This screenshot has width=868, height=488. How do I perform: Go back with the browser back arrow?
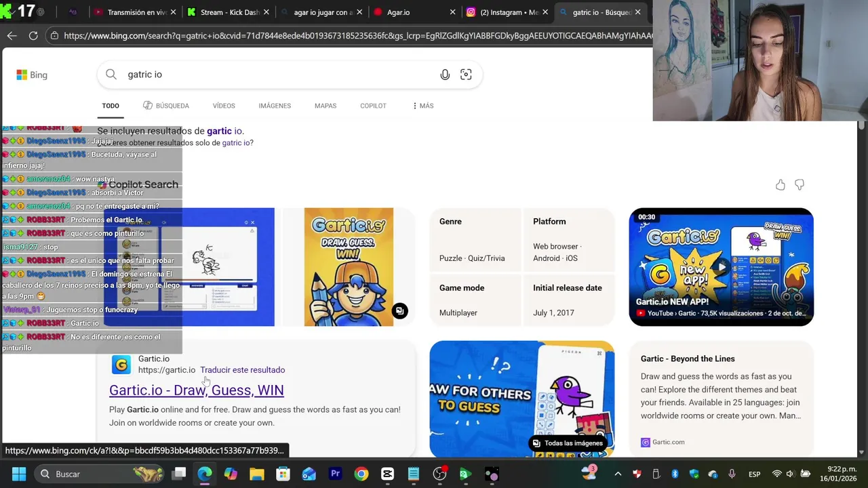click(12, 35)
